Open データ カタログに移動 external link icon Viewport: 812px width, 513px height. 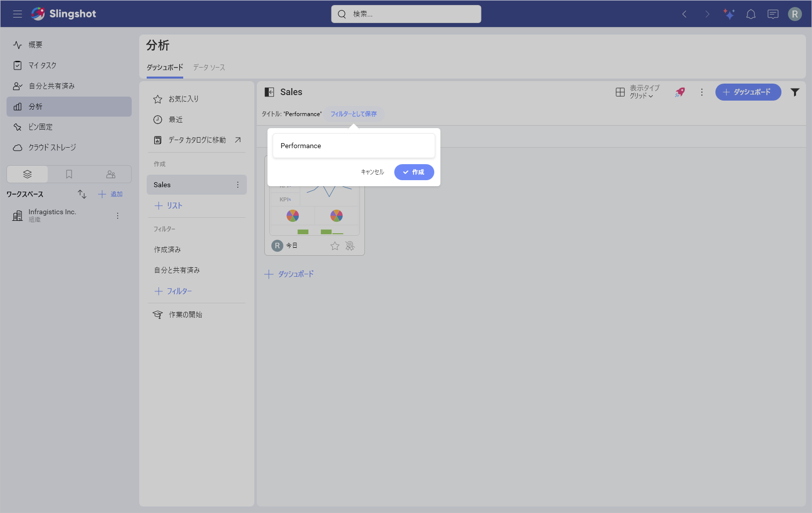(237, 140)
